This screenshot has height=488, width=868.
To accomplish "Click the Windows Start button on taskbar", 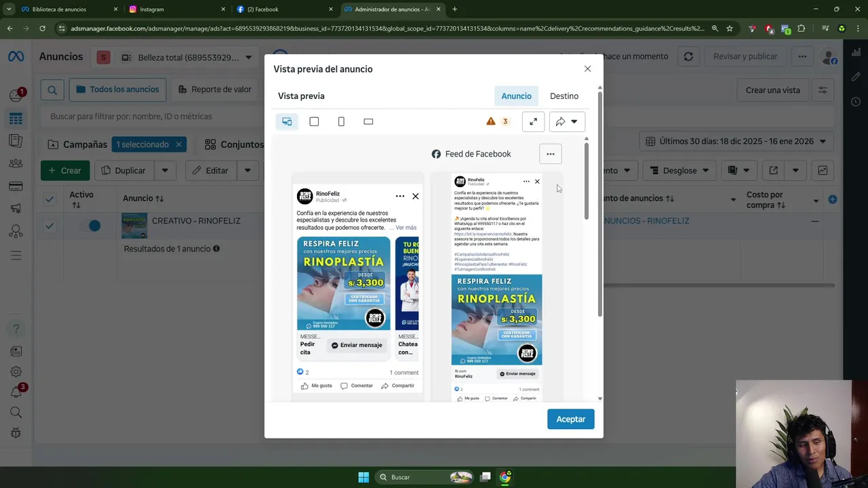I will pos(363,477).
